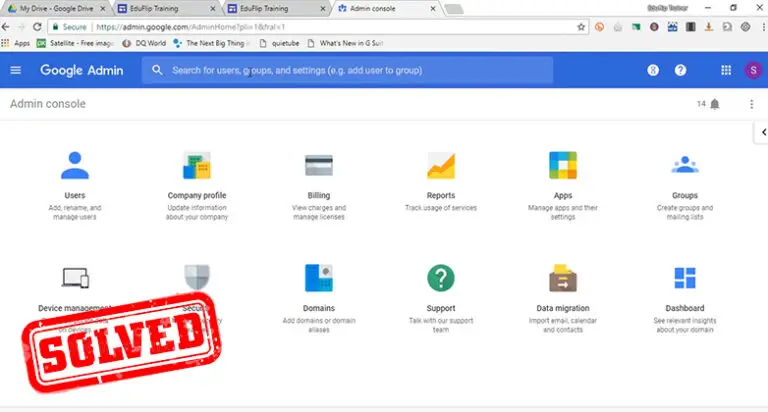
Task: Open the Dashboard icon
Action: (x=685, y=278)
